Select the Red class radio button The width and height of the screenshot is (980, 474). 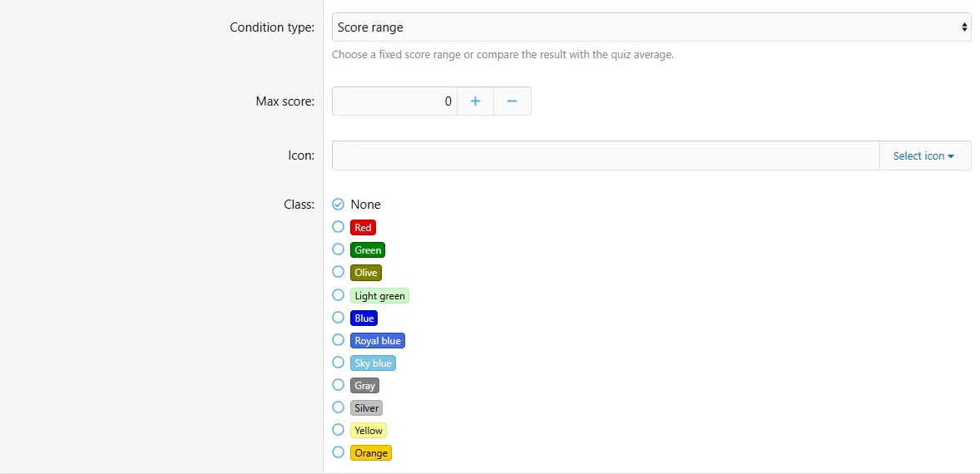coord(338,227)
